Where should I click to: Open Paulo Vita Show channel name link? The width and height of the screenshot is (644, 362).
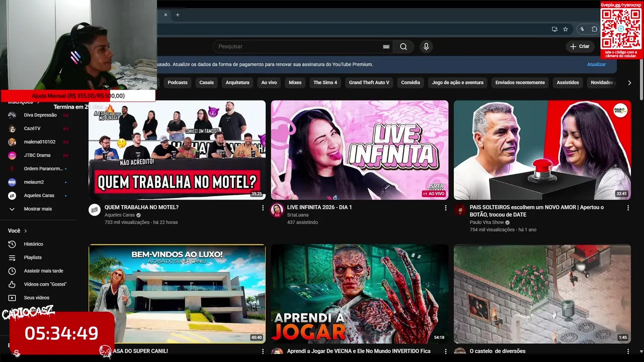(x=487, y=222)
